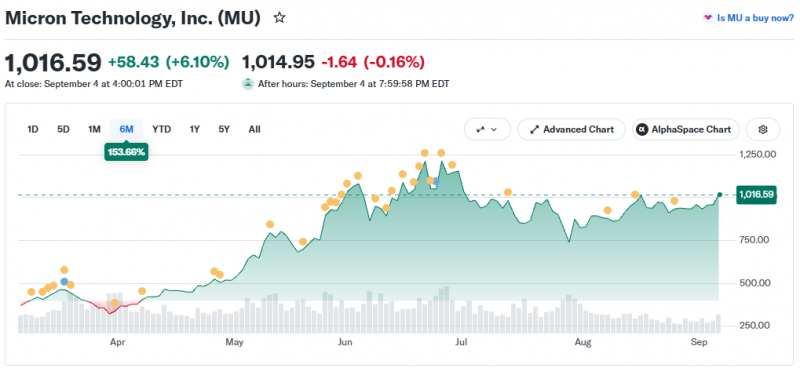Click the orange event marker in early April dip
The height and width of the screenshot is (368, 800).
[115, 303]
